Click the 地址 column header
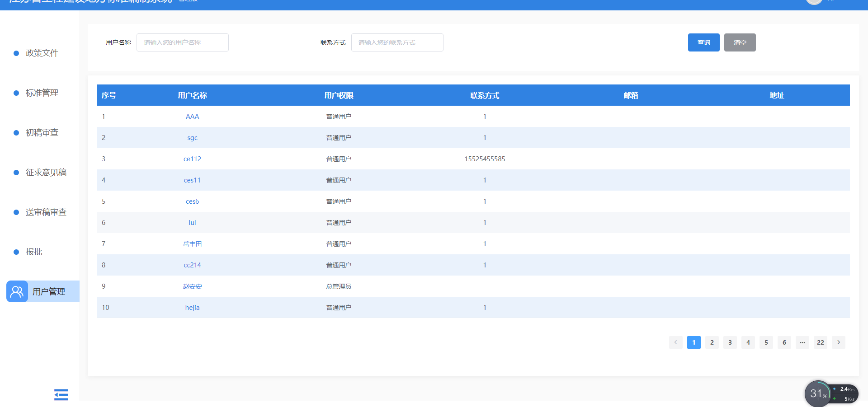The width and height of the screenshot is (868, 407). pyautogui.click(x=777, y=95)
